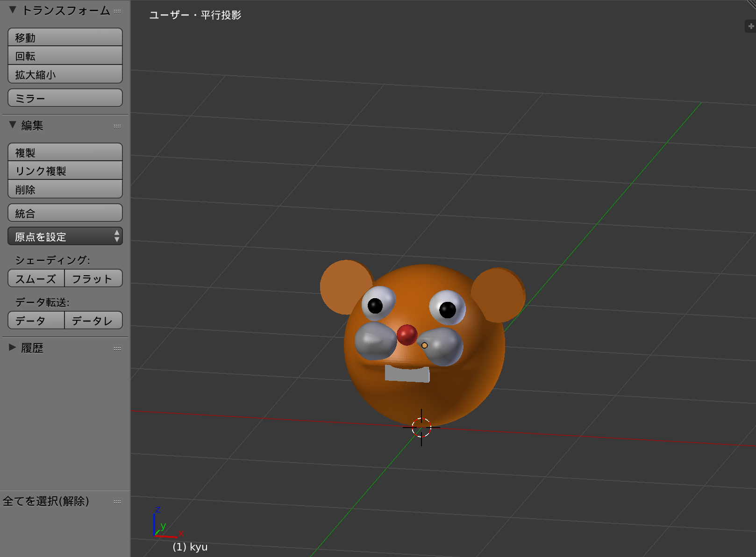Click the grip handle of 履歴 panel
This screenshot has height=557, width=756.
(x=117, y=349)
